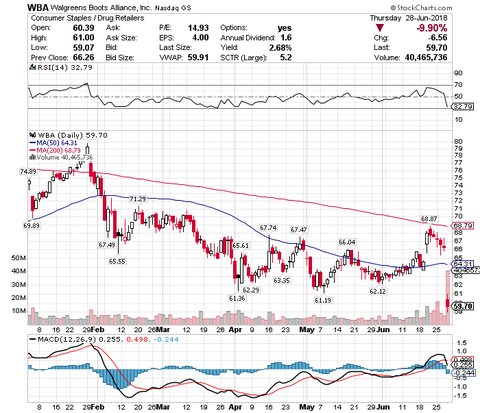Click Consumer Staples / Drug Retailers sector label
480x413 pixels.
87,18
